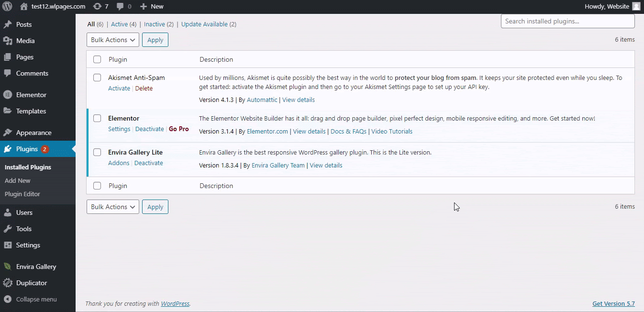The width and height of the screenshot is (644, 312).
Task: Select Installed Plugins submenu item
Action: point(28,167)
